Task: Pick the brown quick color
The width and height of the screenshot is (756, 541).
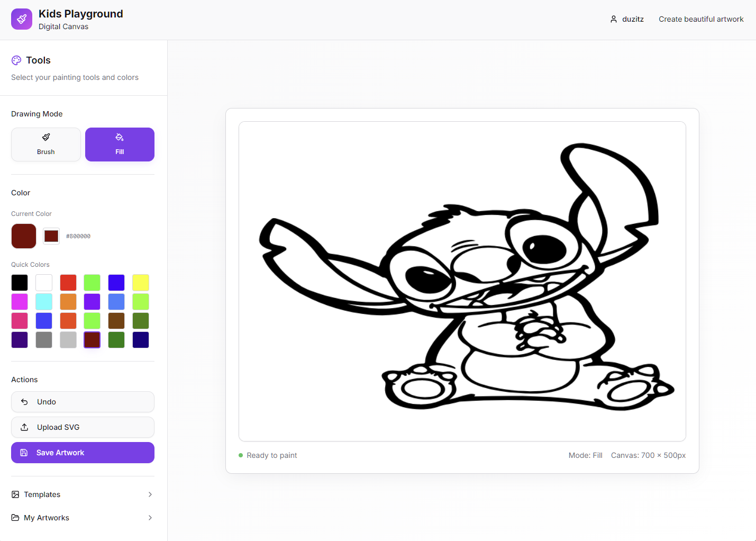Action: [x=116, y=321]
